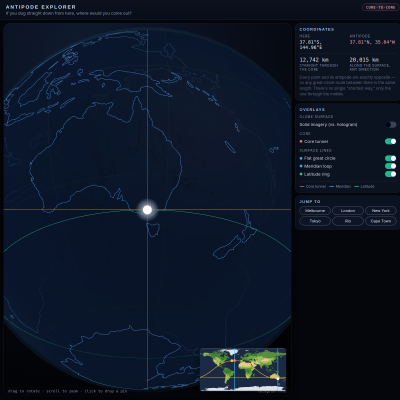Disable the Flat great circle toggle

tap(391, 158)
